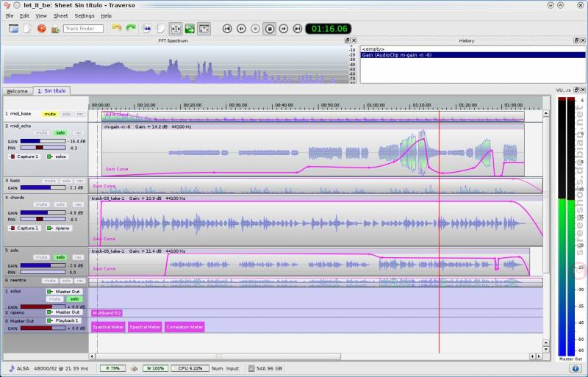Open the Sheet menu
This screenshot has height=377, width=588.
click(x=60, y=15)
